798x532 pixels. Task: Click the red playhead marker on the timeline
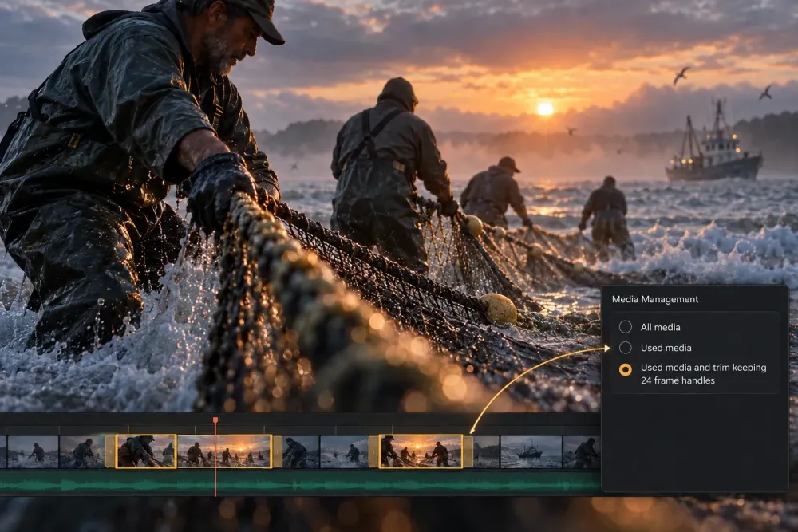pos(215,420)
